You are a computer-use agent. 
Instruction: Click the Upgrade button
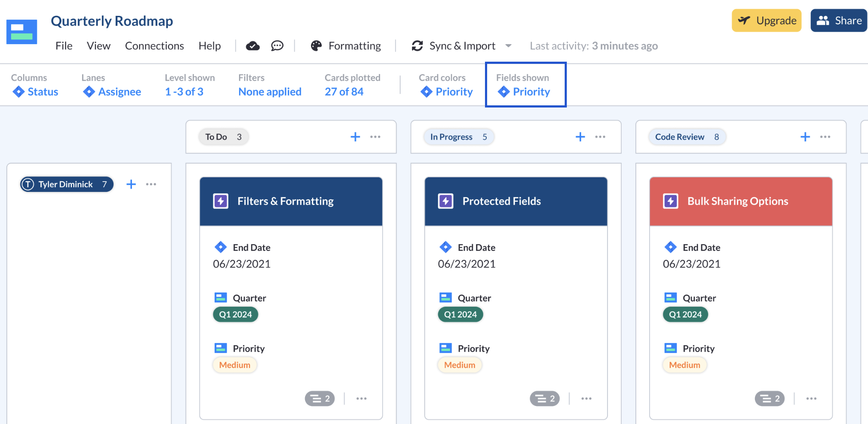(x=766, y=21)
